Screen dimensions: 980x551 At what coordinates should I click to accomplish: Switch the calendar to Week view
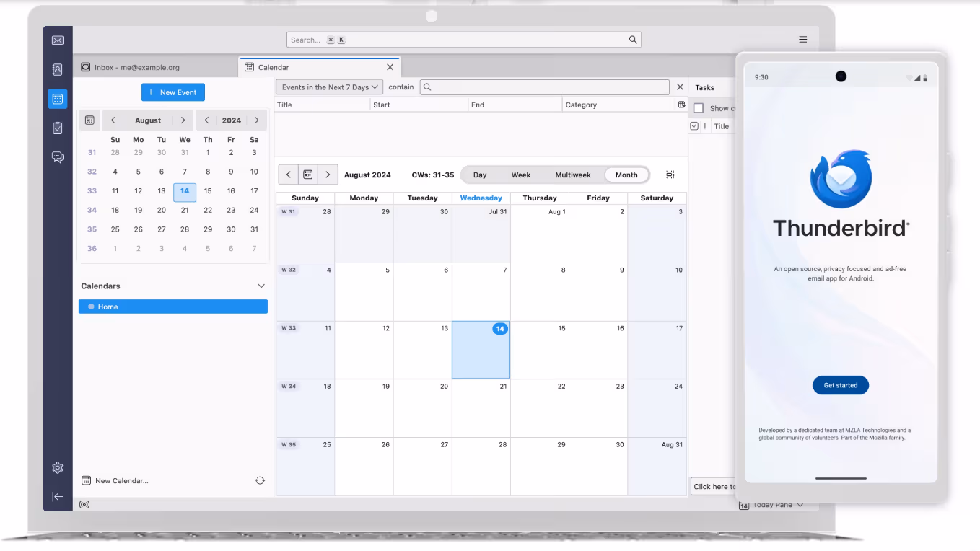tap(520, 175)
